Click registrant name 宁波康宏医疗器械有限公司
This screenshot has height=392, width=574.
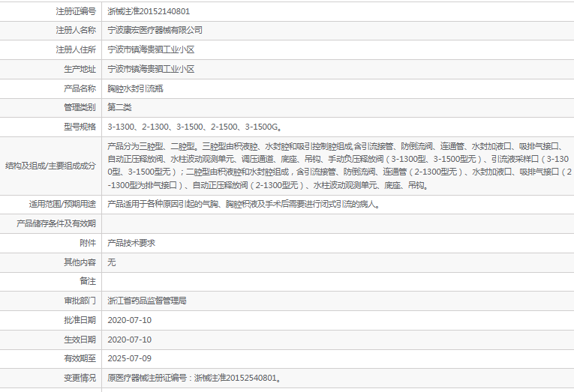(x=155, y=30)
